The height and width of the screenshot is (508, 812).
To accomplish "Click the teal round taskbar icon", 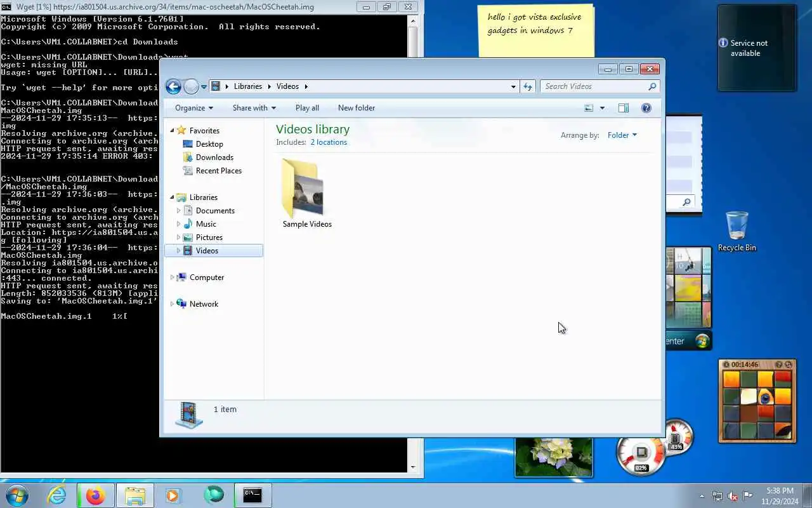I will 214,495.
